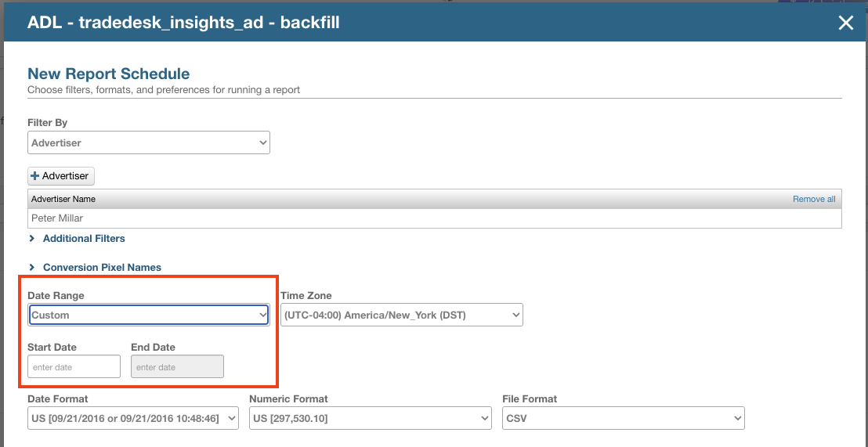
Task: Focus the Start Date input field
Action: tap(74, 367)
